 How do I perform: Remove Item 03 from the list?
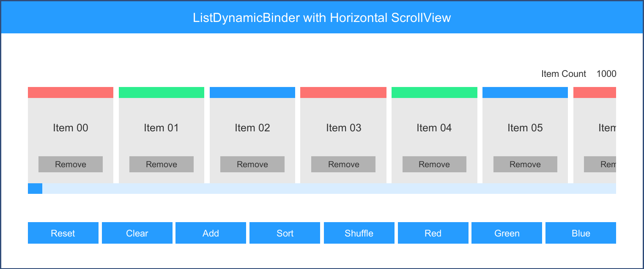[343, 164]
